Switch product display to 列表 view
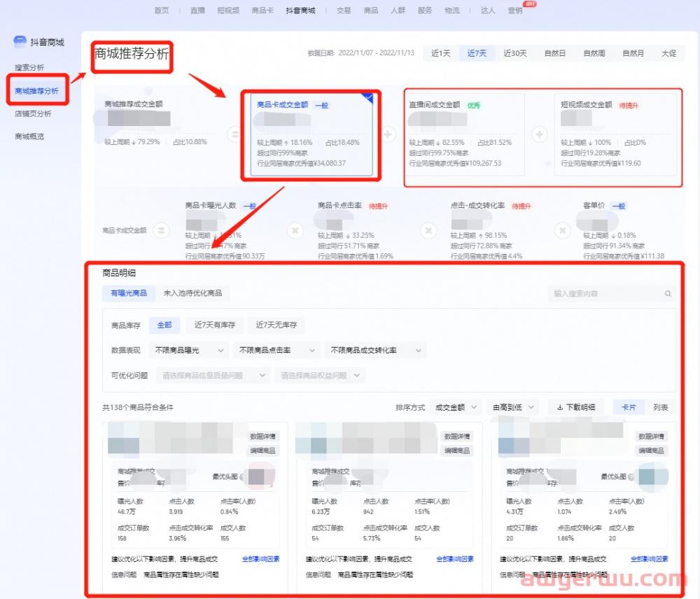 tap(661, 407)
